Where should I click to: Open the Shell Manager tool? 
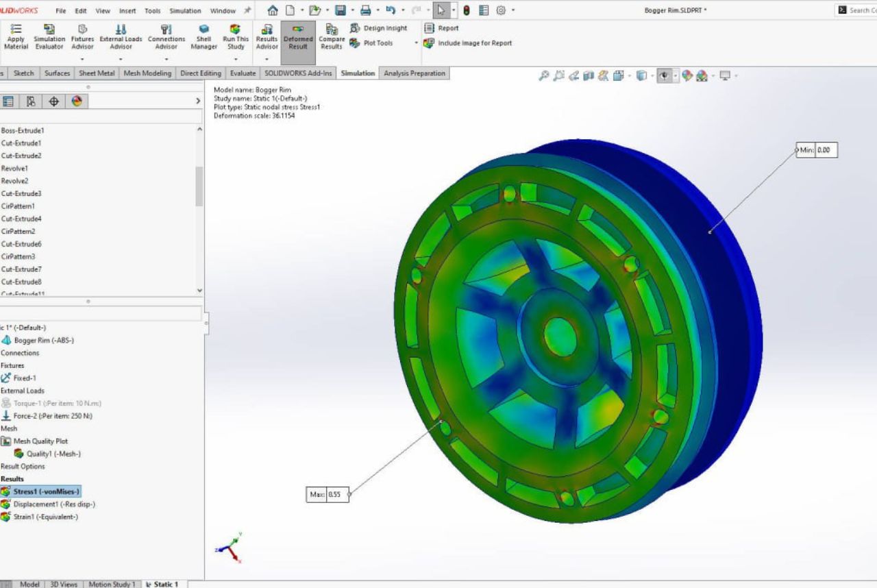coord(203,36)
